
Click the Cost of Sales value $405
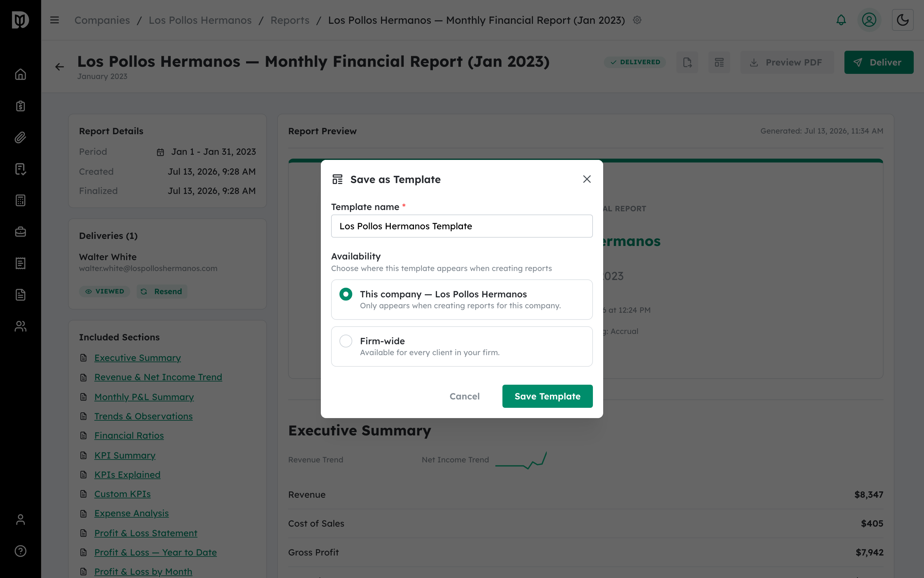pos(872,523)
